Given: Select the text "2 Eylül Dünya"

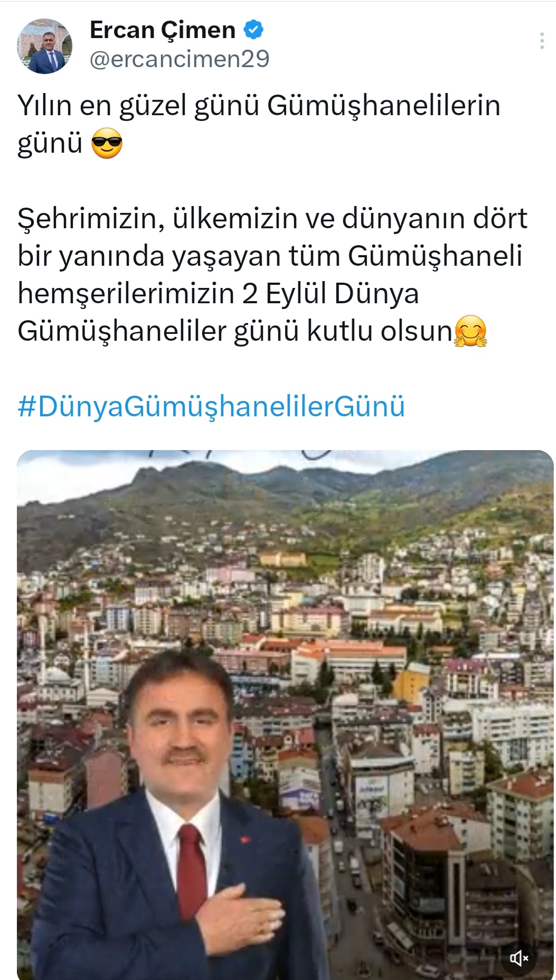Looking at the screenshot, I should pyautogui.click(x=331, y=294).
